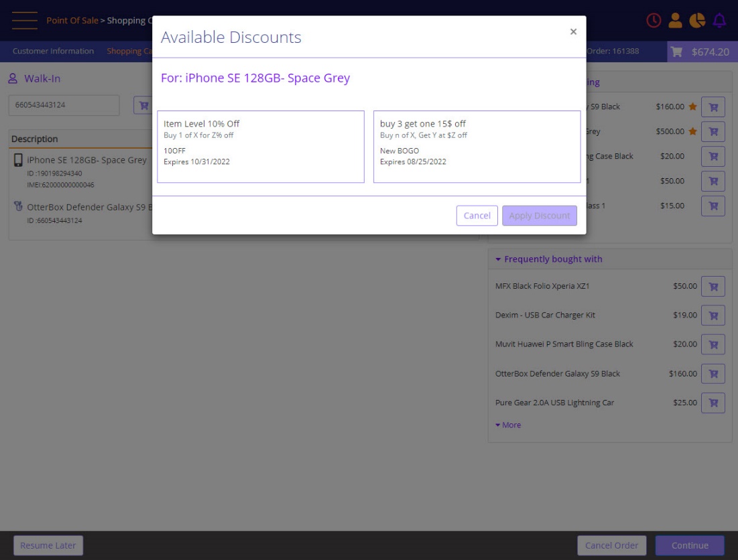This screenshot has height=560, width=738.
Task: Click the product ID input field
Action: 64,105
